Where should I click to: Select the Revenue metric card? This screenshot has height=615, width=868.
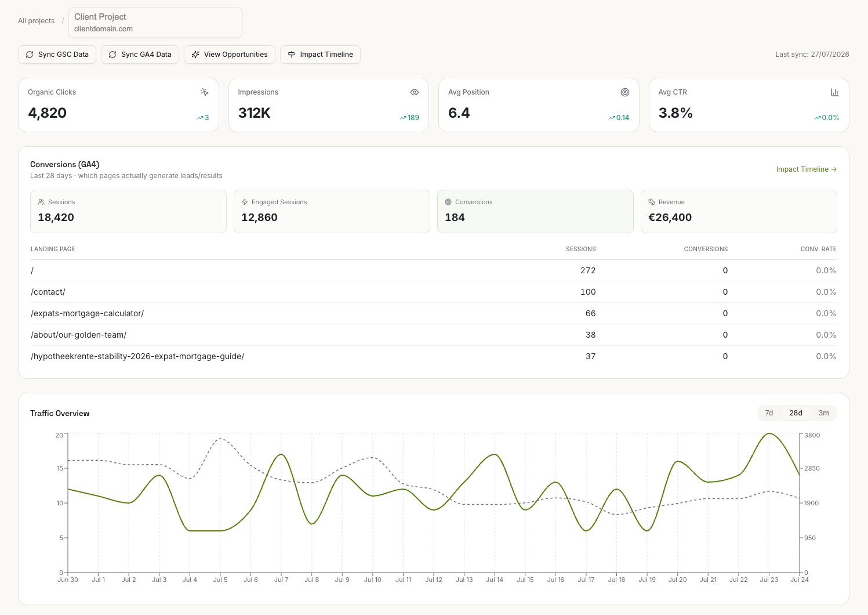tap(739, 212)
